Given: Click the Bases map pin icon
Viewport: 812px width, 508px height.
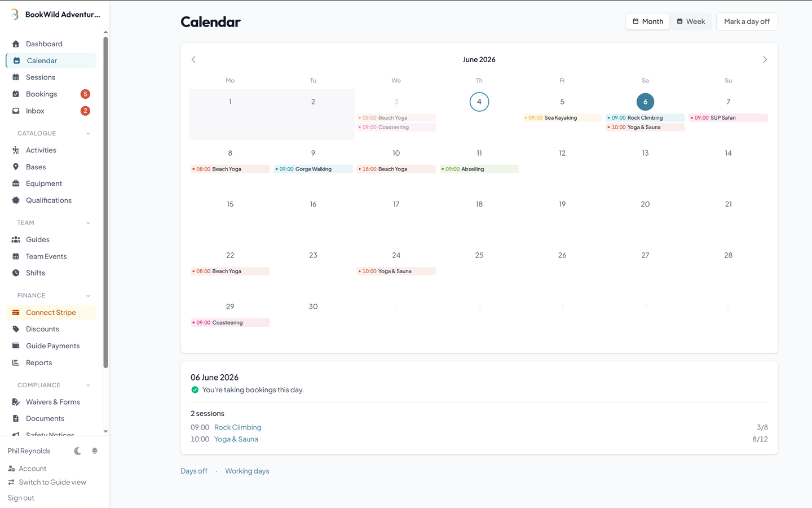Looking at the screenshot, I should point(16,167).
